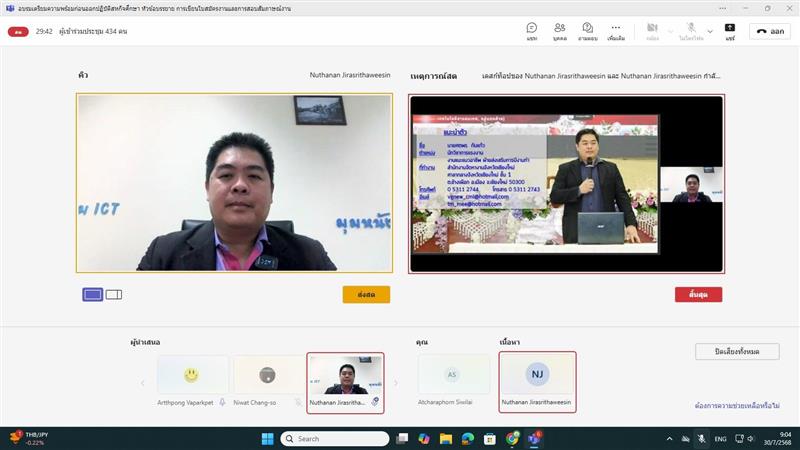
Task: Open the More options ellipsis menu
Action: click(x=616, y=30)
